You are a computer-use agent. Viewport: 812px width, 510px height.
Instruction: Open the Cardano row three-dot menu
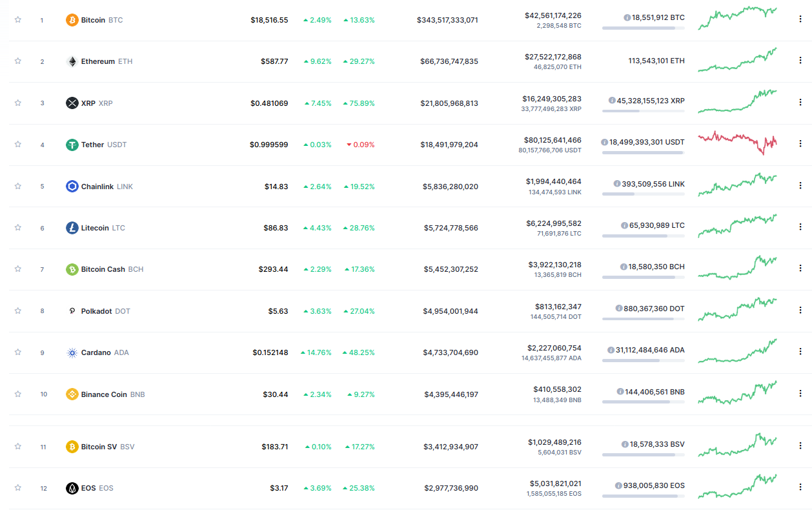point(800,351)
